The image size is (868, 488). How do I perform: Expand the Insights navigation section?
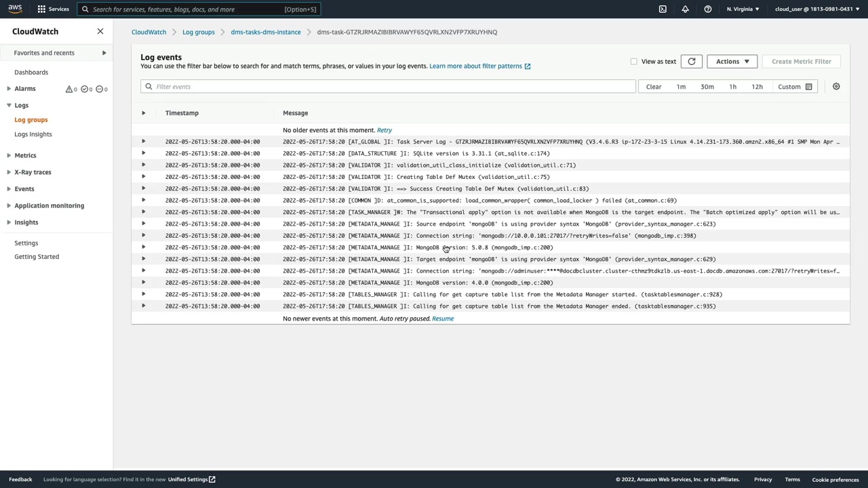point(9,222)
